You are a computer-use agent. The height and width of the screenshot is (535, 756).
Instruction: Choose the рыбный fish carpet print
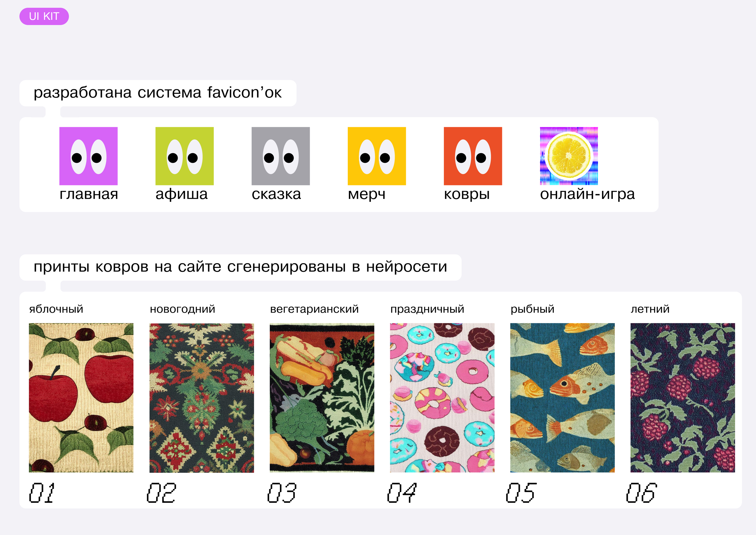pos(563,398)
